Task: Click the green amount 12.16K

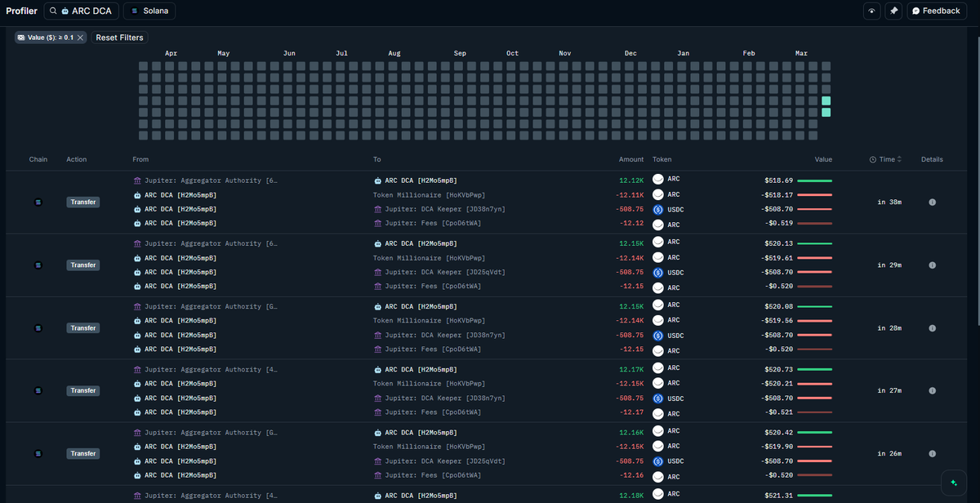Action: (631, 432)
